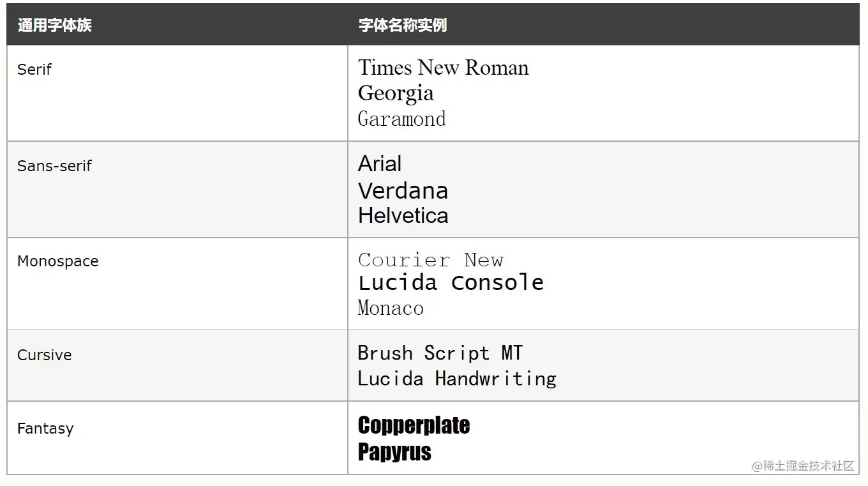The image size is (868, 486).
Task: Select the Sans-serif row label
Action: pyautogui.click(x=54, y=166)
